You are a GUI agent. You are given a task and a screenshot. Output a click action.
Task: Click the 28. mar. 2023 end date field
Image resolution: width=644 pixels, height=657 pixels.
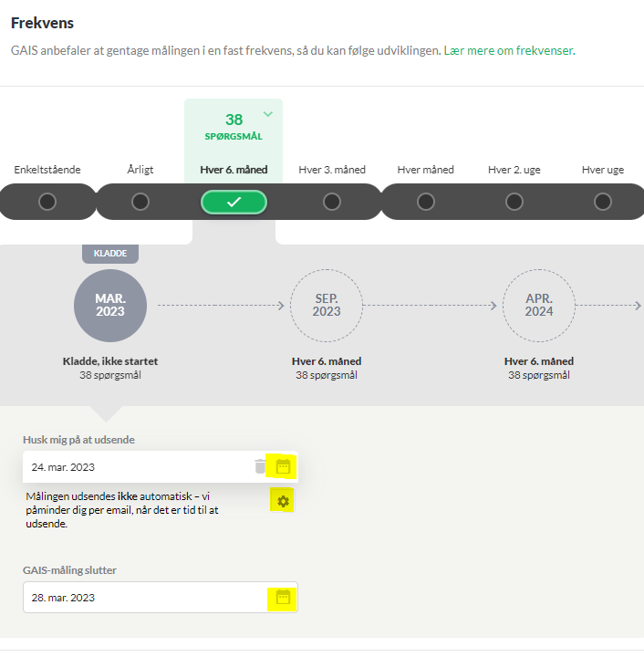click(x=161, y=597)
